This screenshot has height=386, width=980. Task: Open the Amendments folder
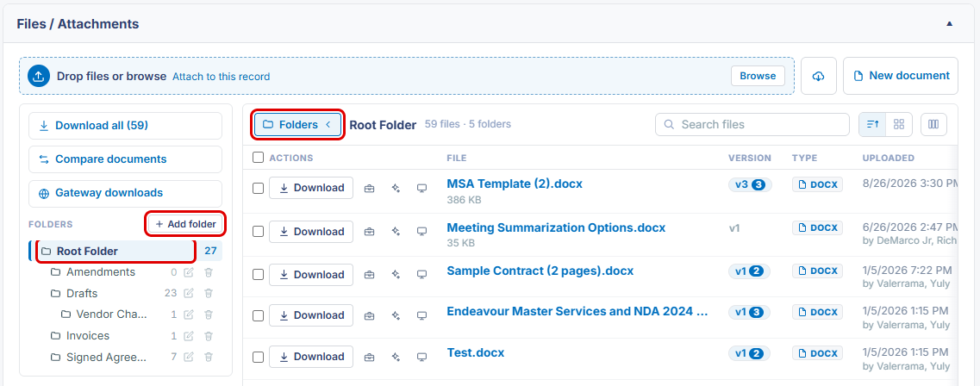[101, 272]
